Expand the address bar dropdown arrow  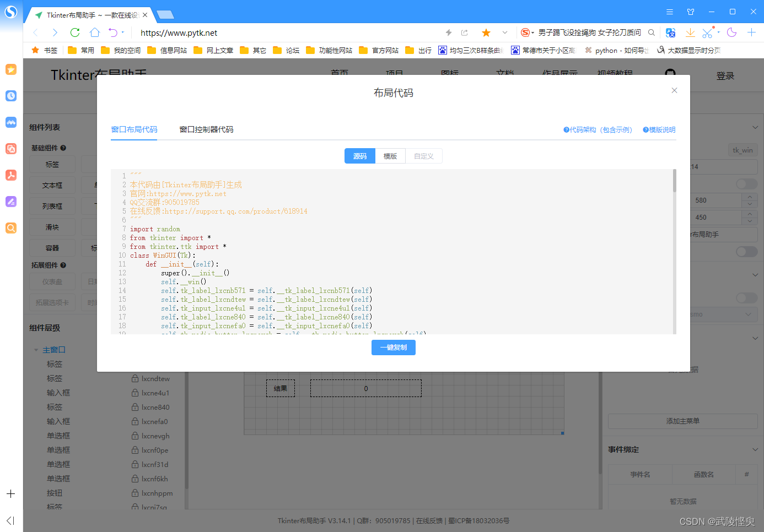pos(505,32)
